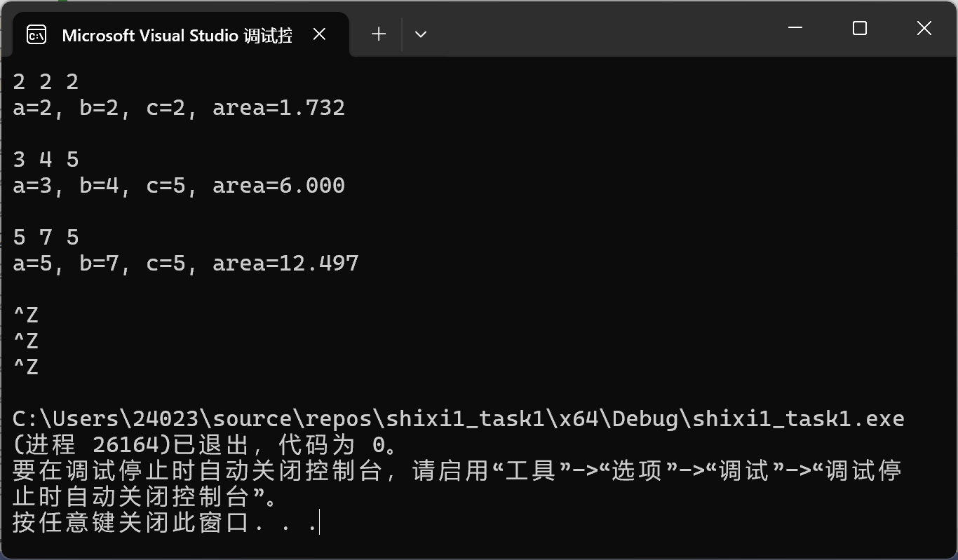This screenshot has height=560, width=958.
Task: Click the first ^Z line
Action: [26, 315]
